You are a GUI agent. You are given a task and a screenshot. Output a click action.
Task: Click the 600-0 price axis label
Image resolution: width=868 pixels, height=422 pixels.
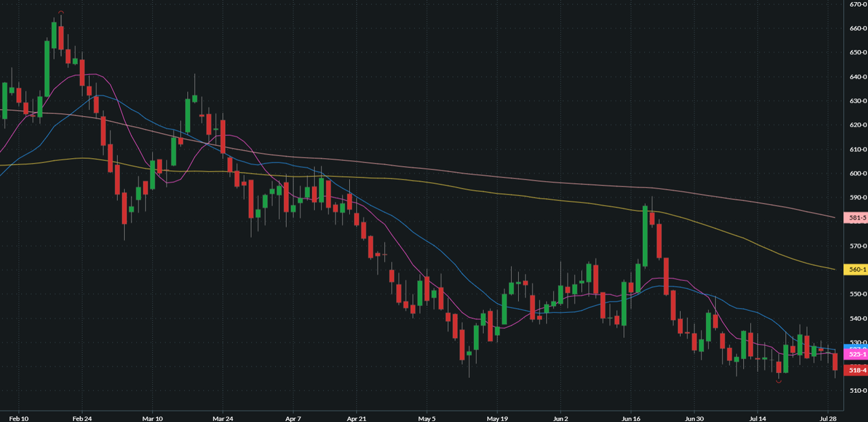pyautogui.click(x=858, y=174)
